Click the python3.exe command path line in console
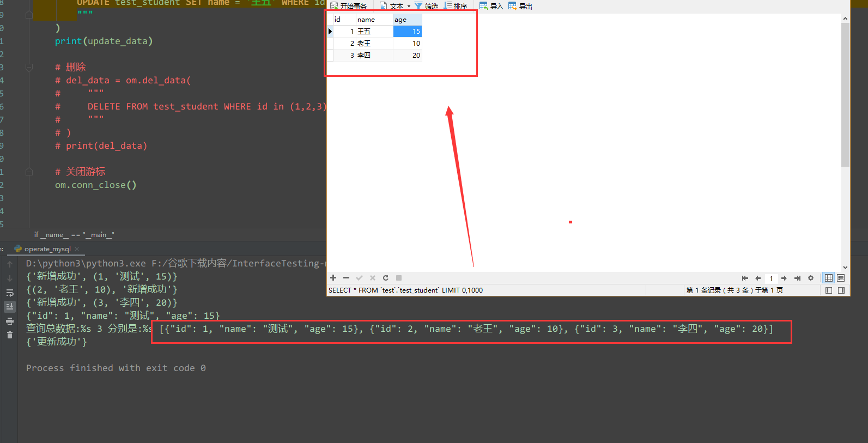This screenshot has width=868, height=443. pyautogui.click(x=176, y=264)
